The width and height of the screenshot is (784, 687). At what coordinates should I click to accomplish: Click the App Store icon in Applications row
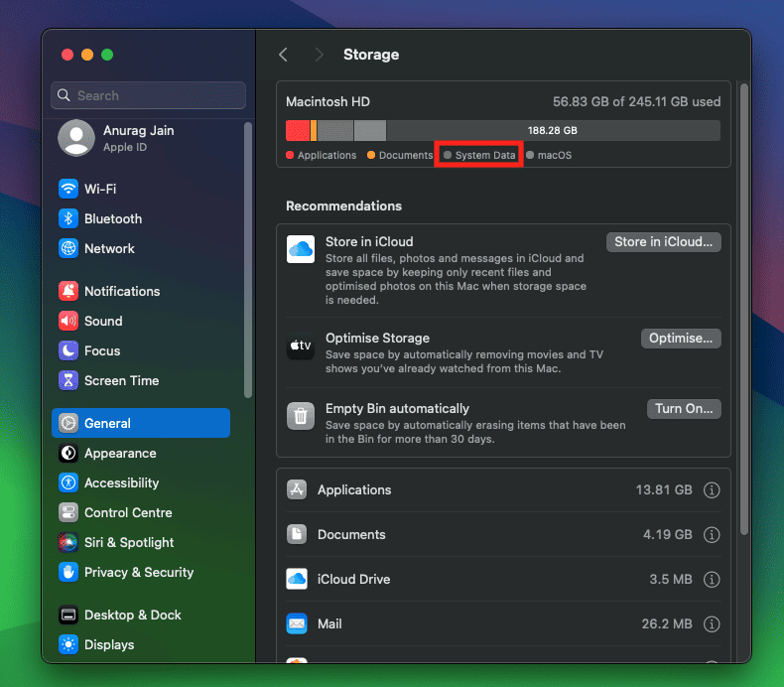tap(297, 489)
